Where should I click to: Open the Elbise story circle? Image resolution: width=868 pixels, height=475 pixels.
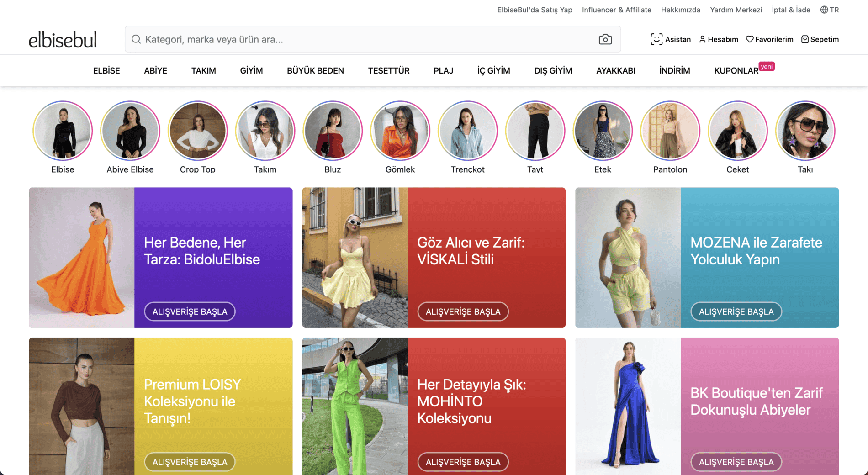pos(63,131)
